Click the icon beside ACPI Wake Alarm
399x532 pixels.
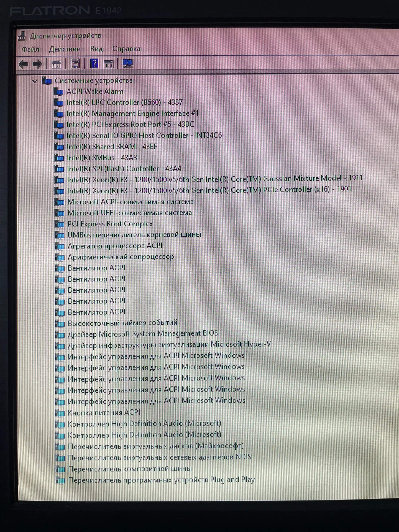58,91
